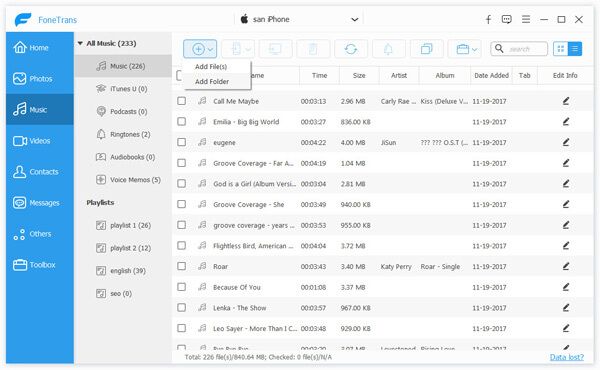Select Music (226) category
This screenshot has height=370, width=600.
coord(123,66)
